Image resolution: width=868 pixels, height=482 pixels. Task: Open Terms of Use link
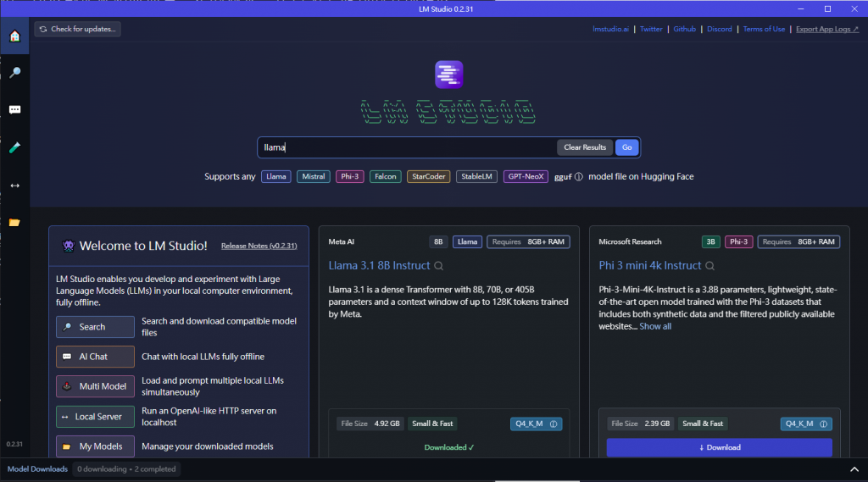(x=764, y=29)
